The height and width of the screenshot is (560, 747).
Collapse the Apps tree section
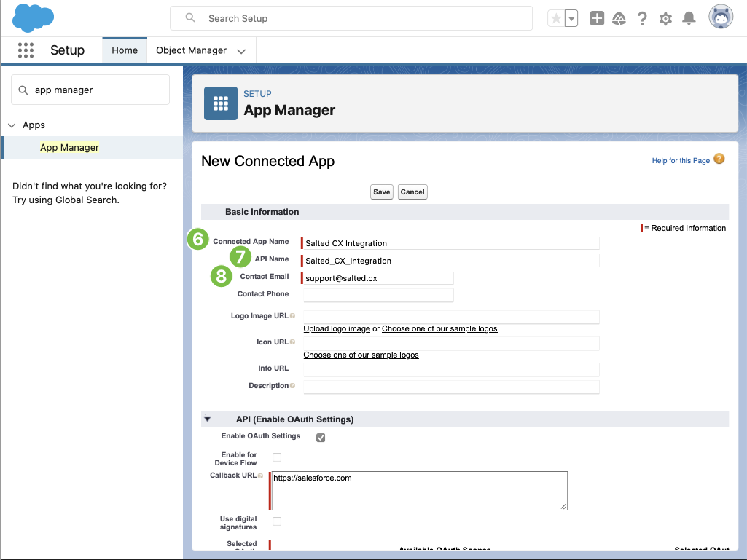12,125
